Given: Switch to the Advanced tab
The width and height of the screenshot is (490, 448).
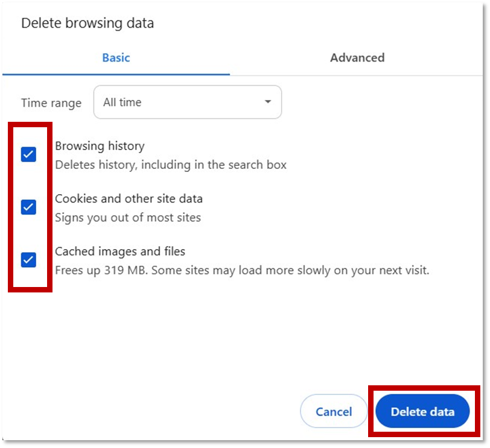Looking at the screenshot, I should pyautogui.click(x=357, y=58).
